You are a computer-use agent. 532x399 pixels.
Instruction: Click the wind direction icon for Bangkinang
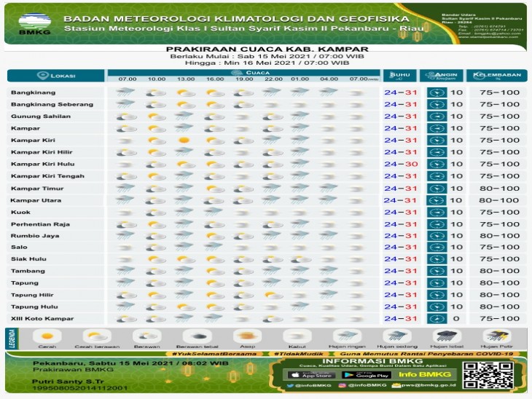[437, 92]
